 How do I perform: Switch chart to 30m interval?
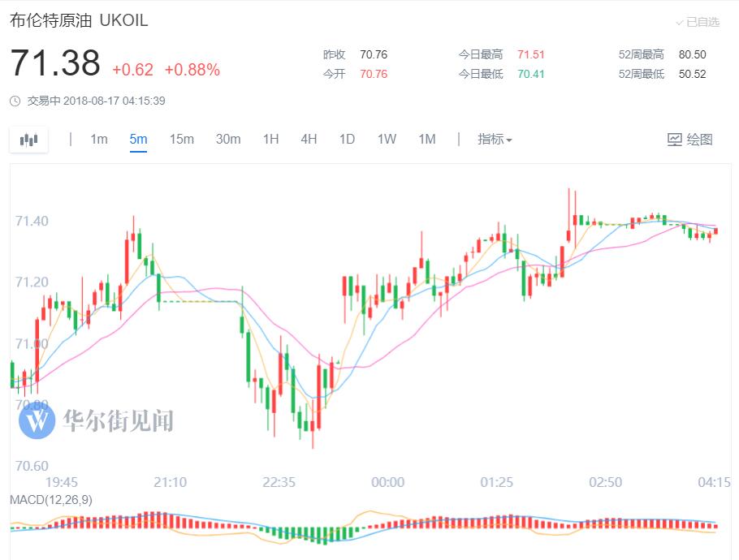coord(228,140)
